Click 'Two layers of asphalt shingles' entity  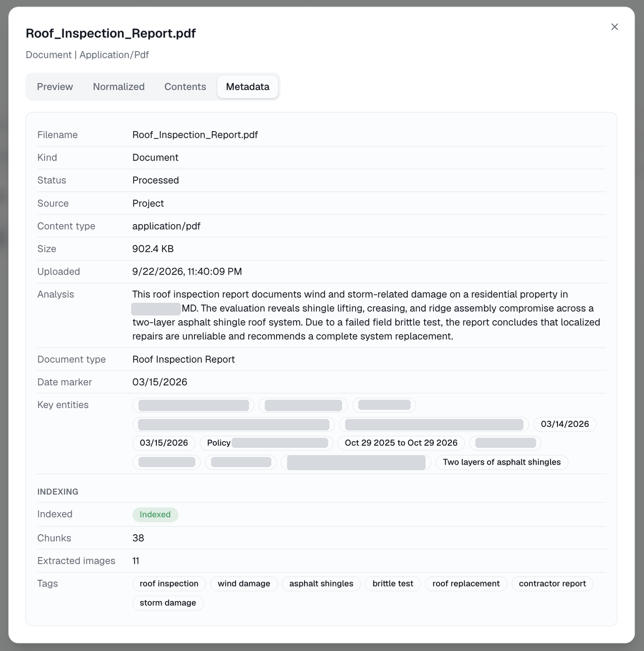tap(502, 462)
